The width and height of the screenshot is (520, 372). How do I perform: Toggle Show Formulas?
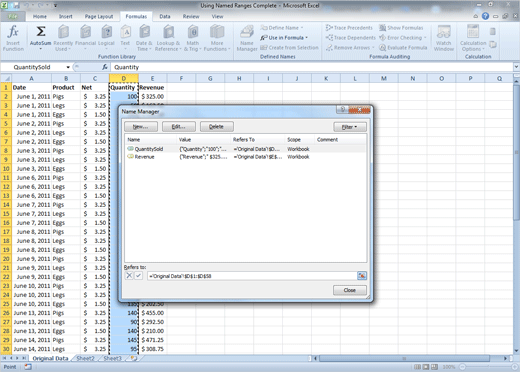(x=401, y=28)
